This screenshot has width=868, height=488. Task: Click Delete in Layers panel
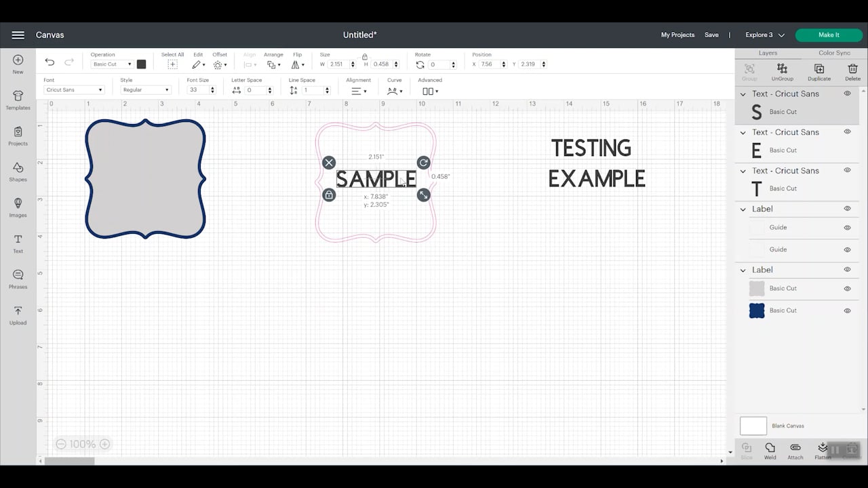pyautogui.click(x=852, y=72)
